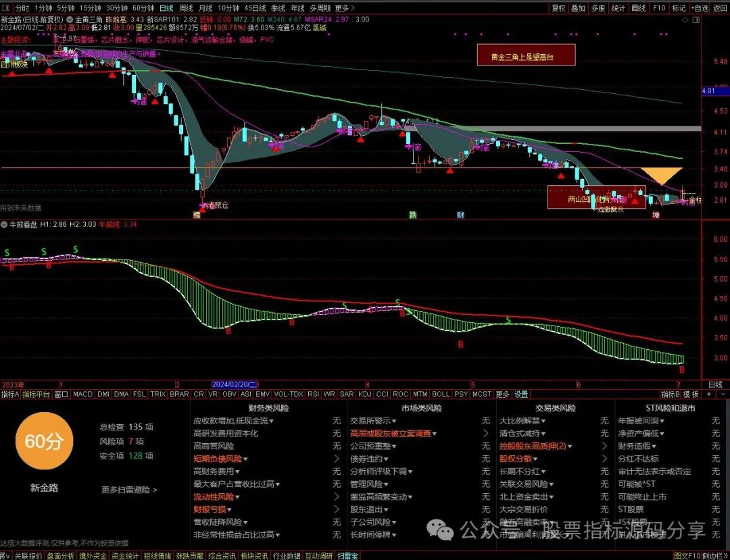Viewport: 730px width, 560px height.
Task: Open the F10 company info
Action: 659,8
